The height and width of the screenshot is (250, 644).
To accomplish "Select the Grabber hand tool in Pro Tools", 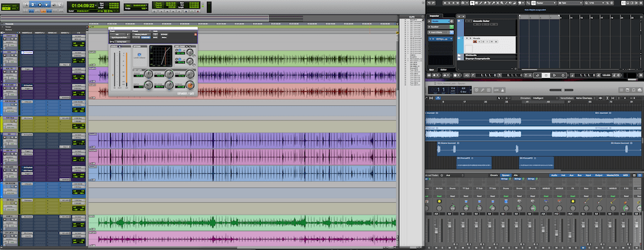I will [47, 4].
